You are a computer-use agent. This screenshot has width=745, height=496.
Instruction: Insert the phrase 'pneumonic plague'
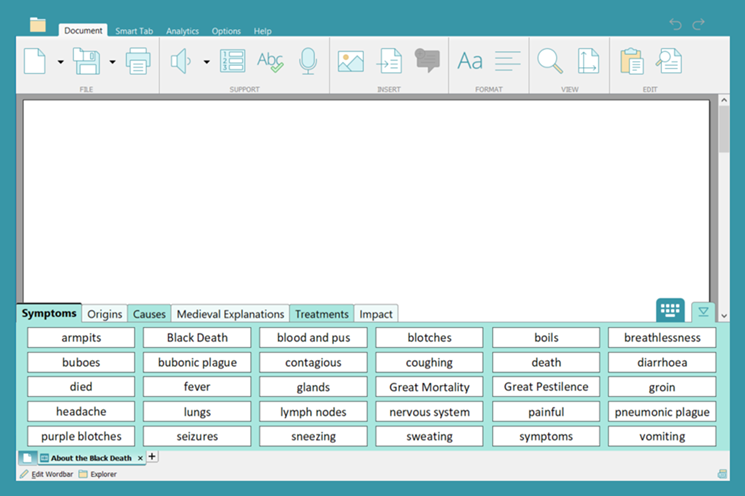662,412
